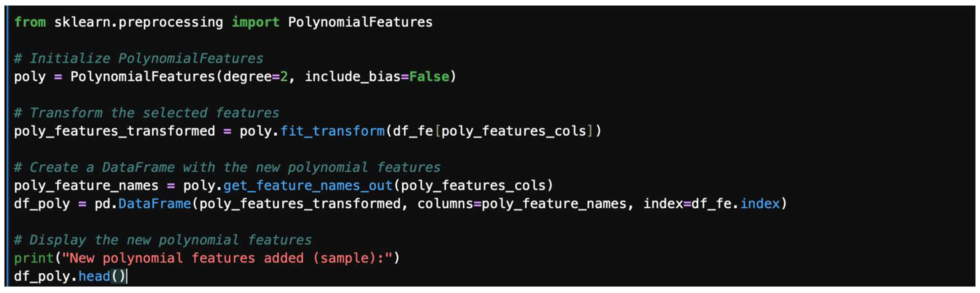Click the '# Create a DataFrame' comment line

[x=227, y=167]
